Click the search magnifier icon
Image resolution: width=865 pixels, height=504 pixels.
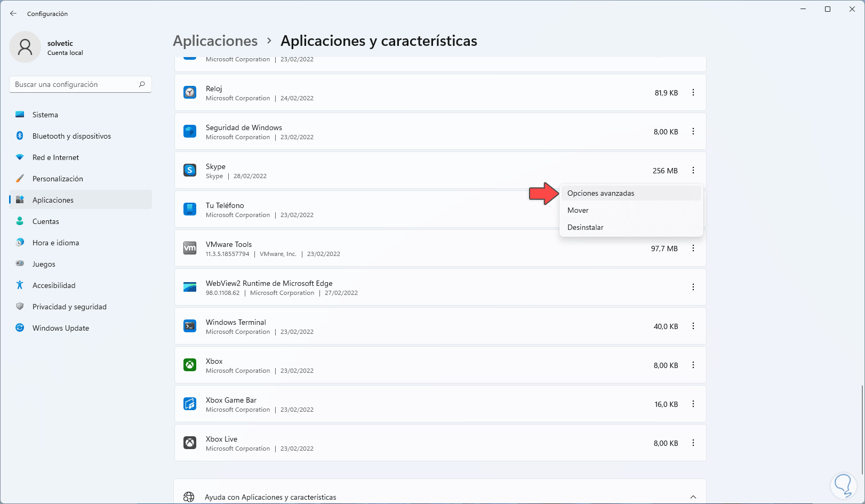[x=142, y=84]
